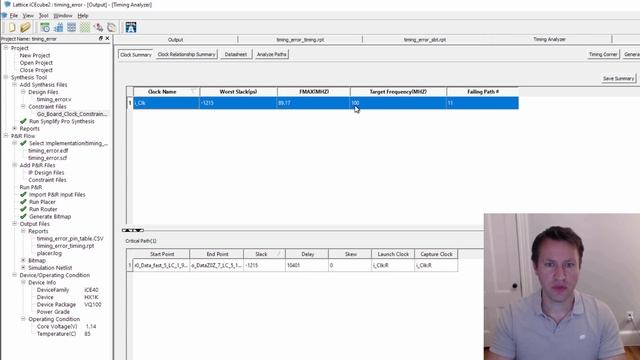Image resolution: width=640 pixels, height=360 pixels.
Task: Select timing_error.scf in the tree
Action: pyautogui.click(x=47, y=158)
